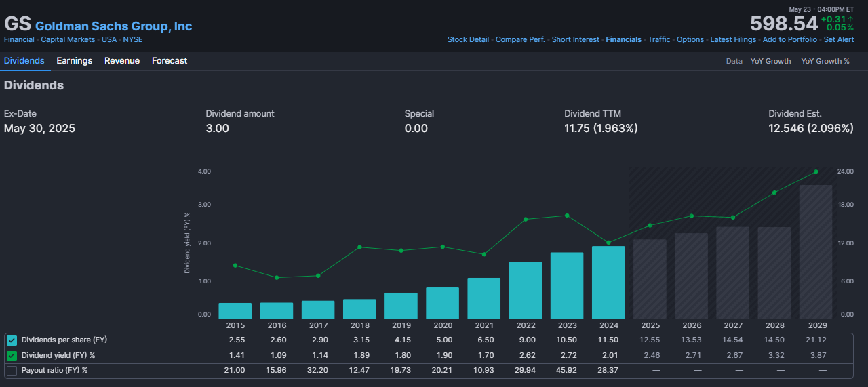This screenshot has width=868, height=387.
Task: Click the GS ticker symbol
Action: pos(18,24)
